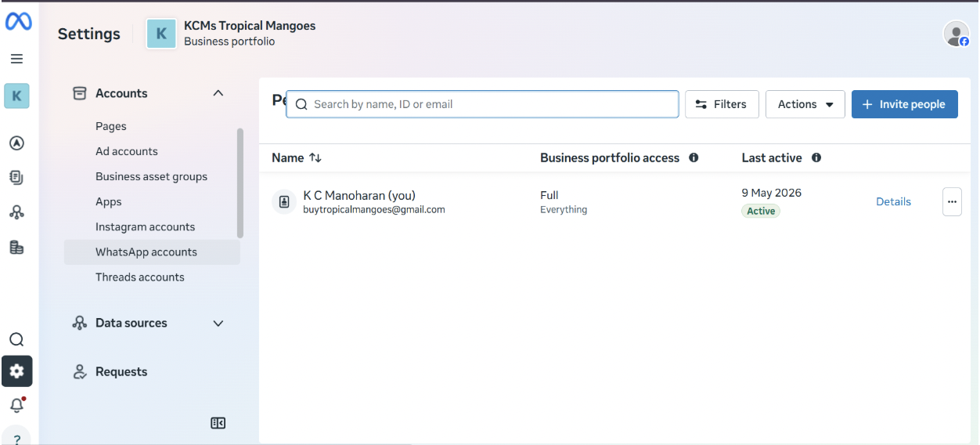980x445 pixels.
Task: Click the K C Manoharan (you) name
Action: 359,195
